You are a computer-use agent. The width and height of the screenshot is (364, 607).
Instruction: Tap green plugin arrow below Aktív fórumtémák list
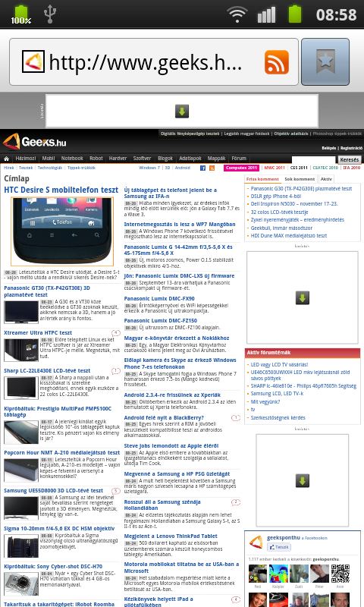point(303,481)
